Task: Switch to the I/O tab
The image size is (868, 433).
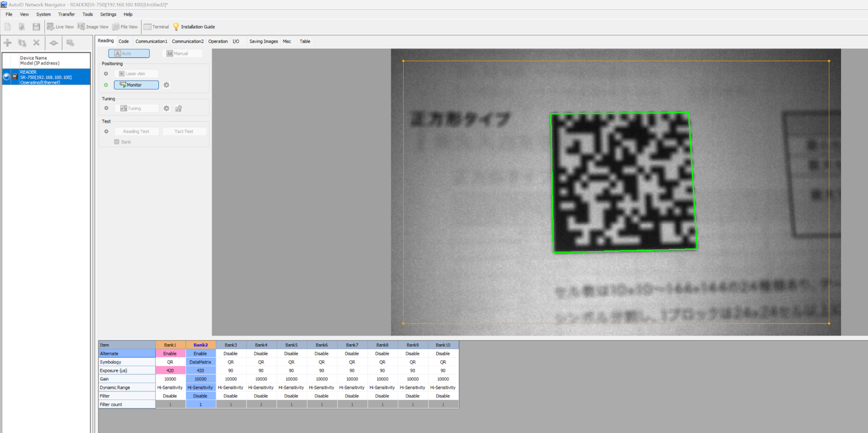Action: pyautogui.click(x=236, y=41)
